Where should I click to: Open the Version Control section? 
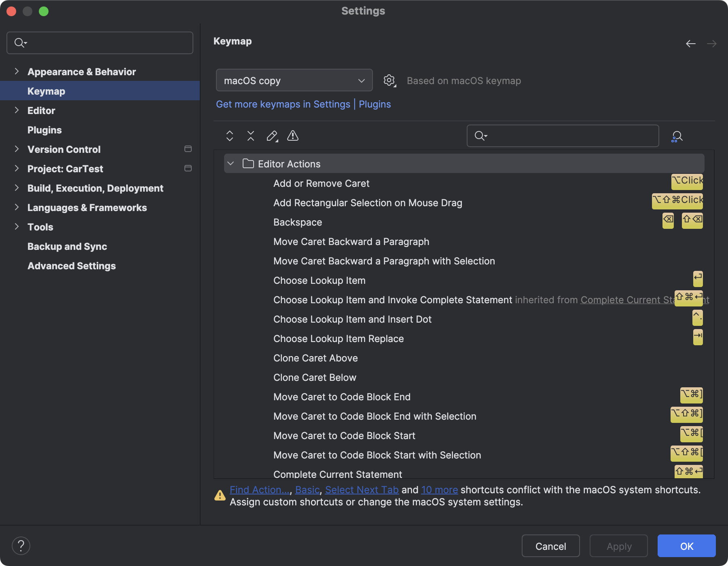click(x=17, y=149)
